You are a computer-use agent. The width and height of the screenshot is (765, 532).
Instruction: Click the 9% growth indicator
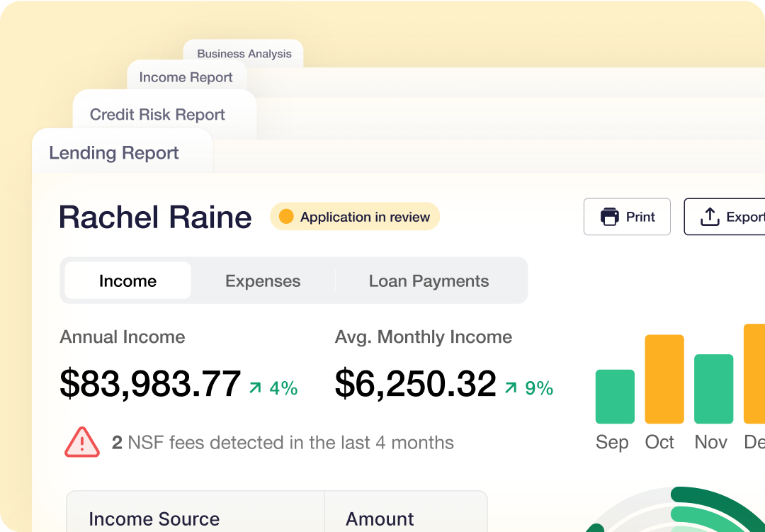(x=529, y=388)
